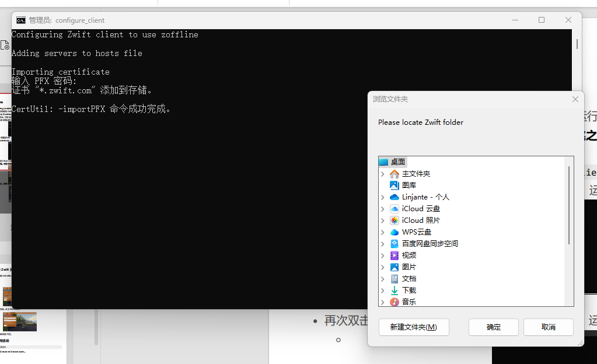This screenshot has width=597, height=364.
Task: Expand the 主文件夹 tree node
Action: [x=383, y=174]
